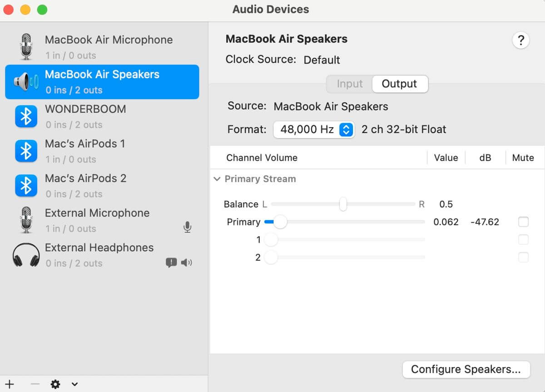Image resolution: width=545 pixels, height=392 pixels.
Task: Select the Mac's AirPods 1 Bluetooth icon
Action: [26, 151]
